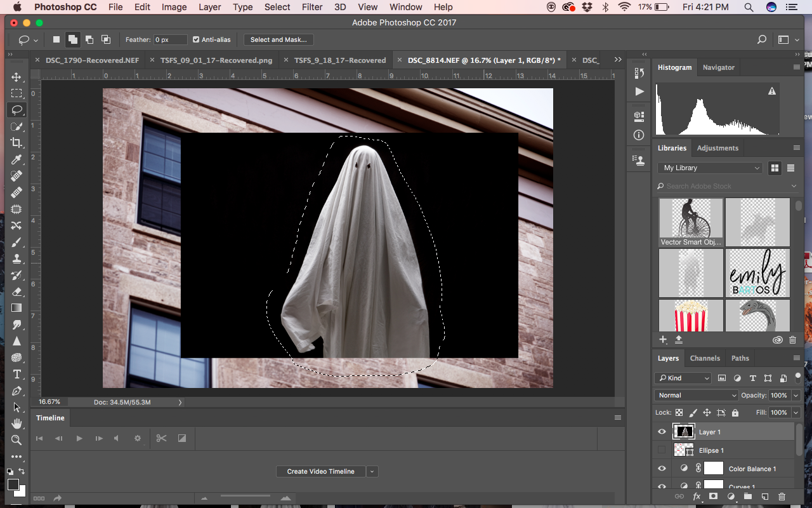Swap foreground and background colors
The image size is (812, 508).
(22, 471)
